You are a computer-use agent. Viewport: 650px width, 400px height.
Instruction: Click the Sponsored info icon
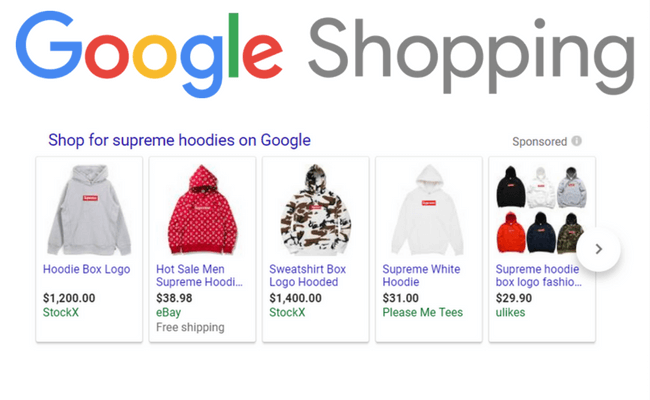576,141
